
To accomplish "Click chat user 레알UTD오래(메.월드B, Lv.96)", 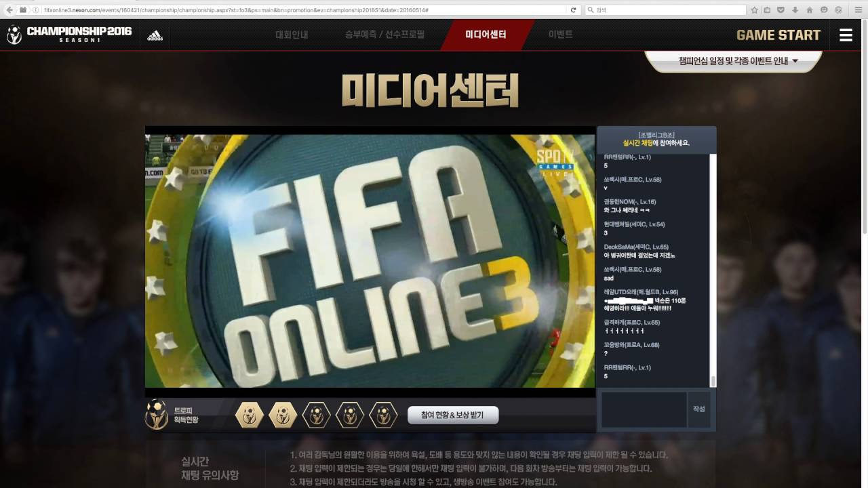I will coord(641,292).
